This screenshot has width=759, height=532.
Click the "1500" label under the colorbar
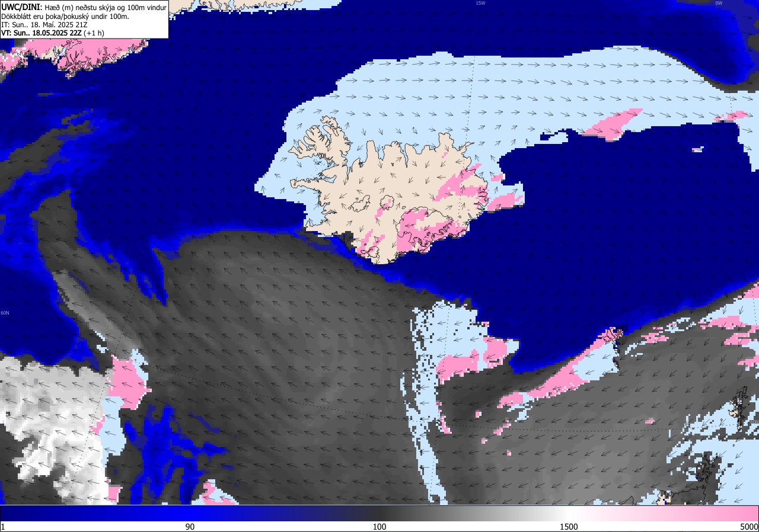tap(569, 527)
